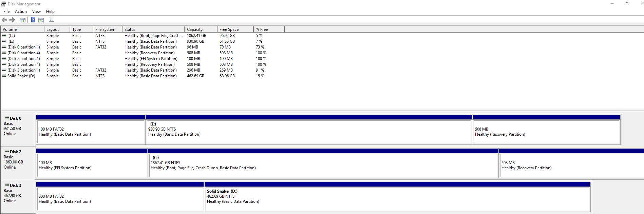This screenshot has height=214, width=644.
Task: Select the 508 MB Recovery block on Disk 0
Action: [x=546, y=130]
